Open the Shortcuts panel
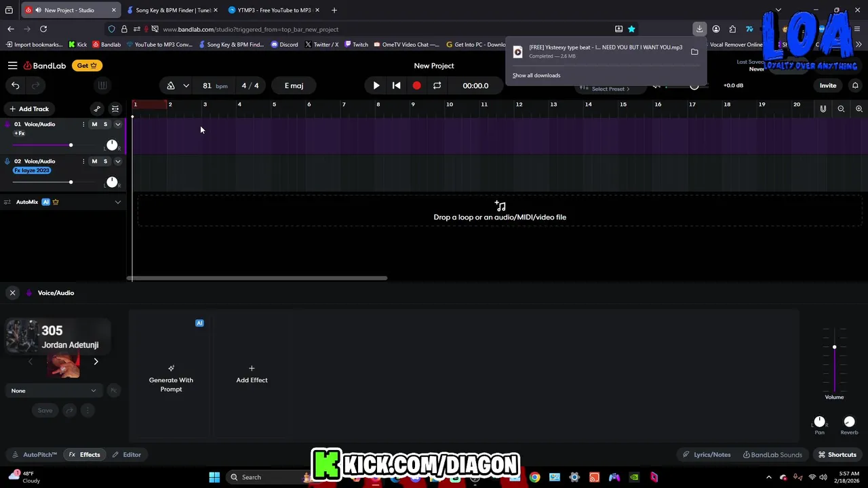 (x=837, y=455)
